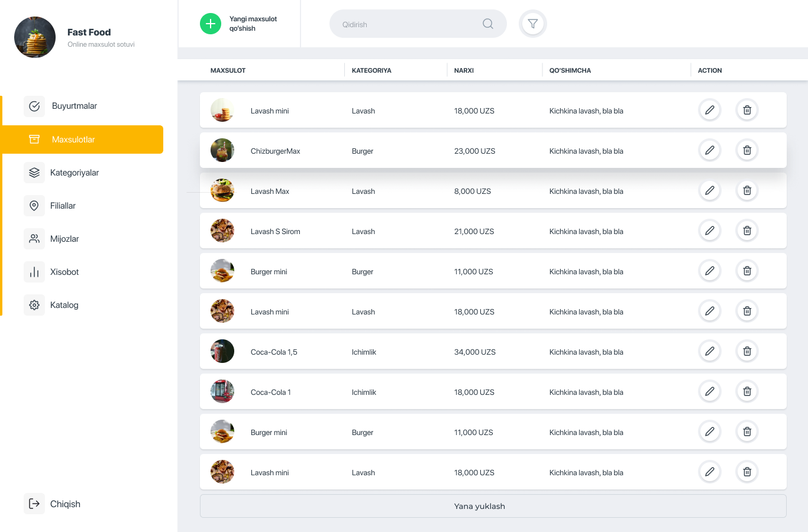Click the search magnifier icon
This screenshot has height=532, width=808.
pos(487,24)
